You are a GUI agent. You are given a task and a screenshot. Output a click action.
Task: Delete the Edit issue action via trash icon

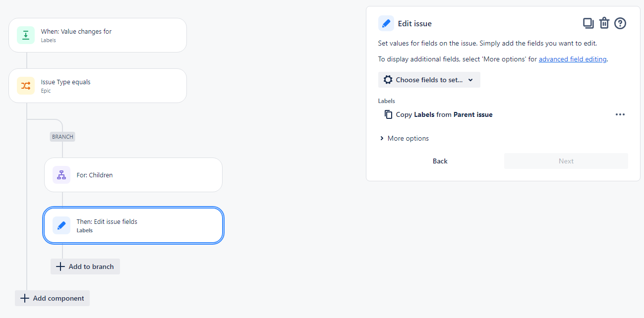[x=604, y=23]
